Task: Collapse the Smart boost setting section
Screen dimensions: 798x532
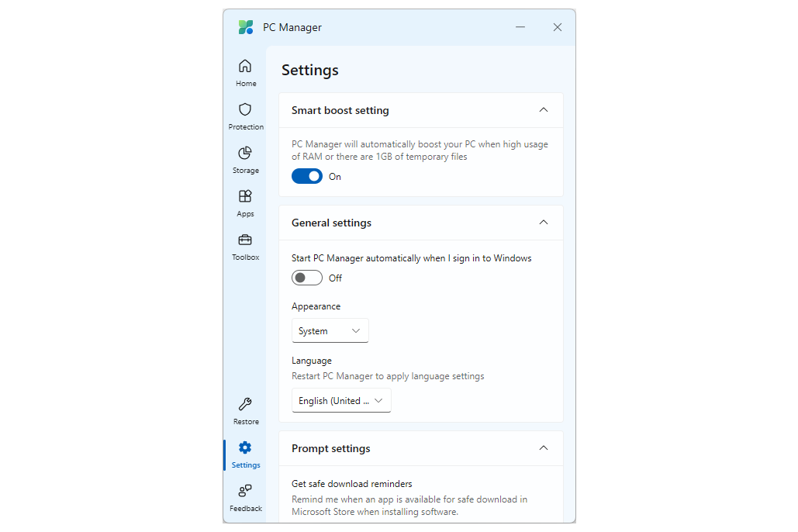Action: coord(544,110)
